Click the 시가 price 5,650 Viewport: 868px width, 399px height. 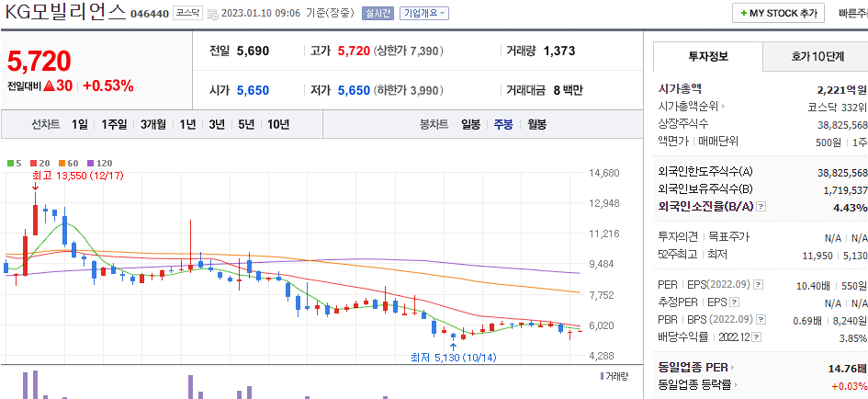[253, 90]
